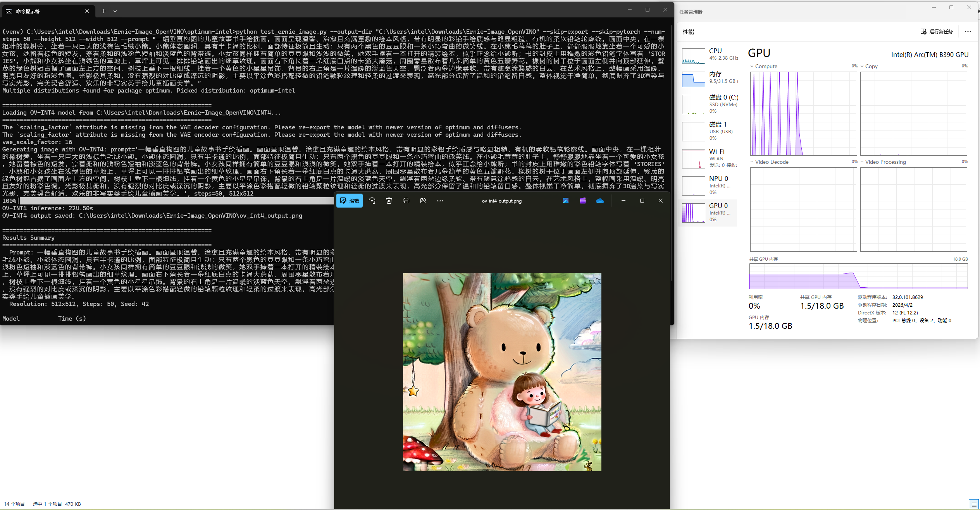Click the OneDrive cloud icon in Photos
The height and width of the screenshot is (510, 980).
pyautogui.click(x=600, y=201)
